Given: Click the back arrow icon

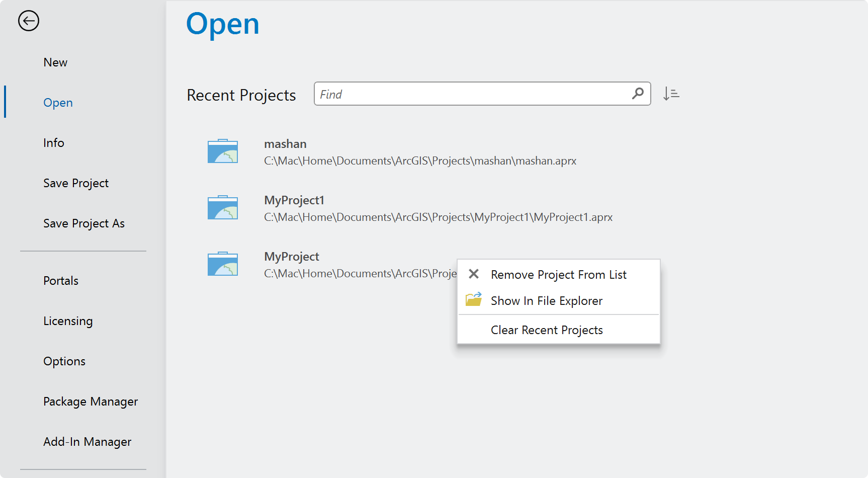Looking at the screenshot, I should [29, 21].
